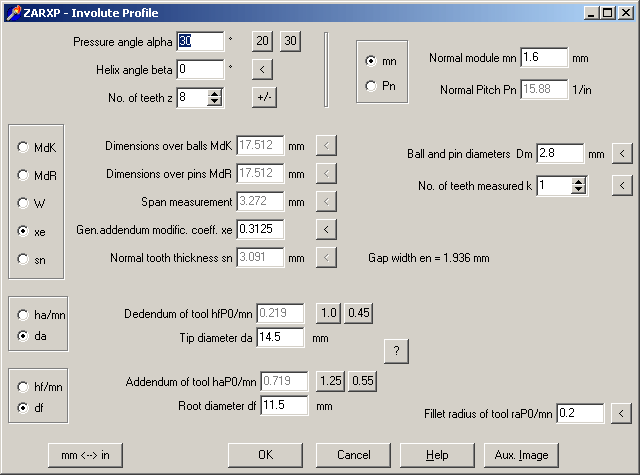Image resolution: width=640 pixels, height=475 pixels.
Task: Click the '?' help button near Tip diameter
Action: pyautogui.click(x=396, y=350)
